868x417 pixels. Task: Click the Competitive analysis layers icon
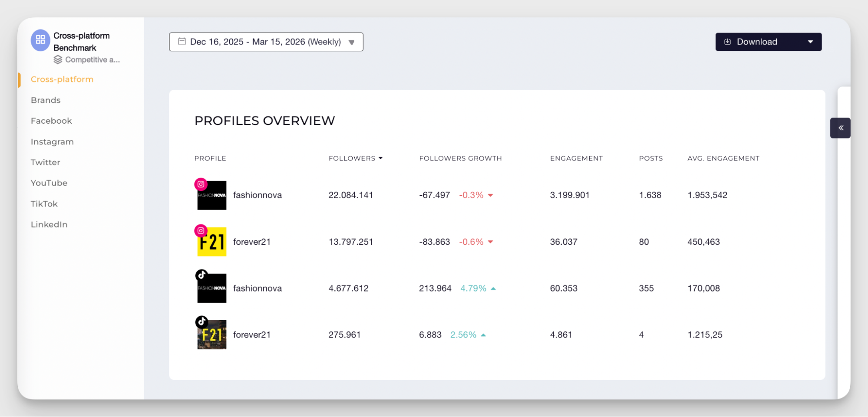[x=59, y=60]
